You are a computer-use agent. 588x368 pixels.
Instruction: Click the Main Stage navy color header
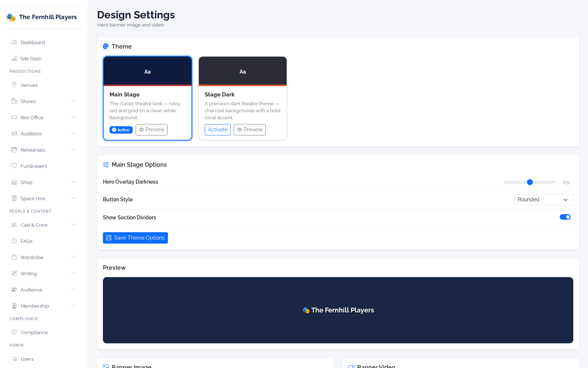[147, 71]
